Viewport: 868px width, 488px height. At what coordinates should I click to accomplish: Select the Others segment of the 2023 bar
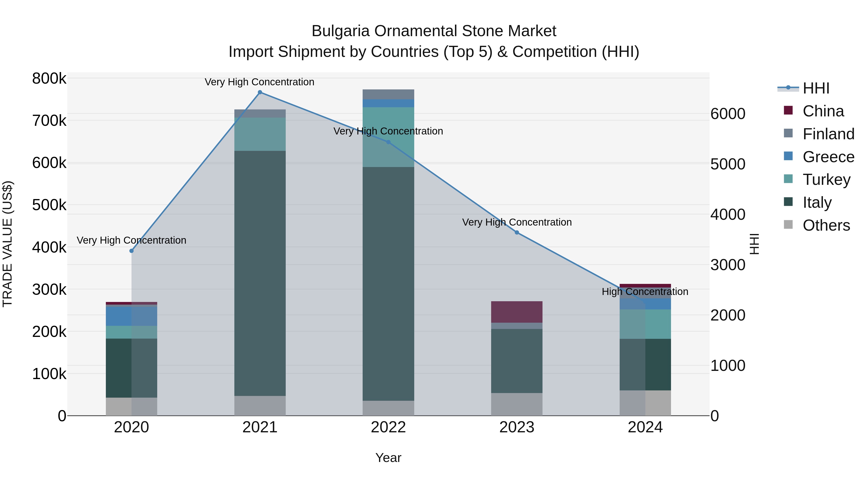tap(517, 404)
